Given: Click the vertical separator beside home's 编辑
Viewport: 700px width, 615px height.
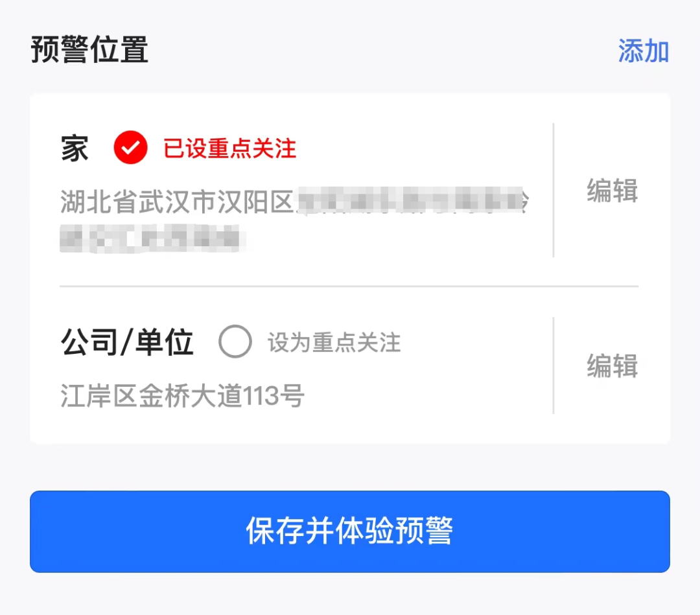Looking at the screenshot, I should [x=554, y=190].
